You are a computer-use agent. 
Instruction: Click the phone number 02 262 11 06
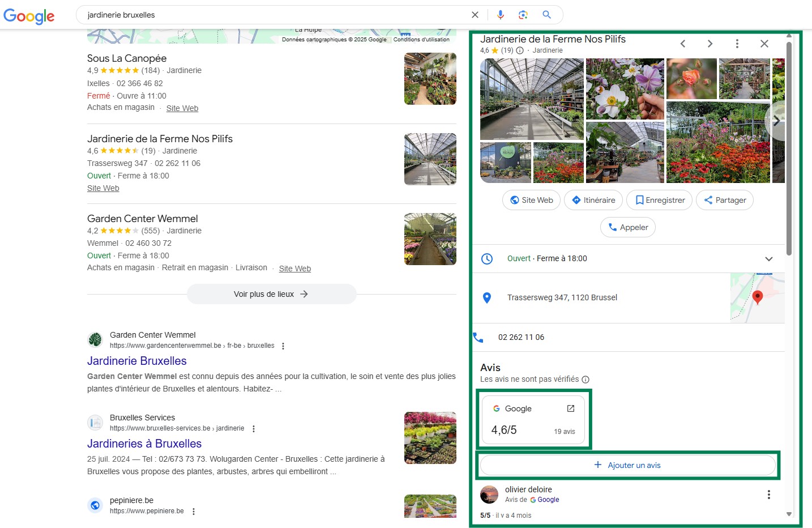tap(521, 337)
